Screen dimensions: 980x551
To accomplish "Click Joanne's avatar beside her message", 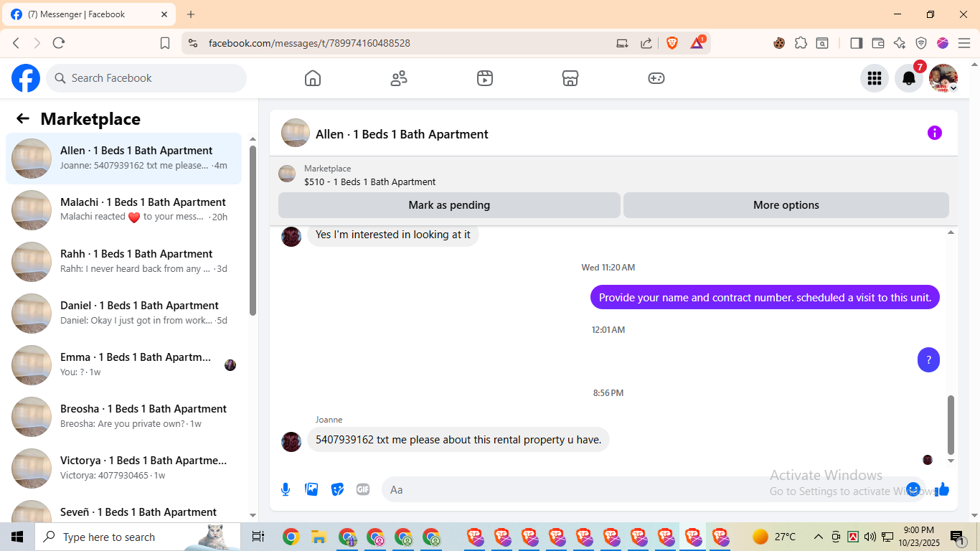I will (x=291, y=442).
